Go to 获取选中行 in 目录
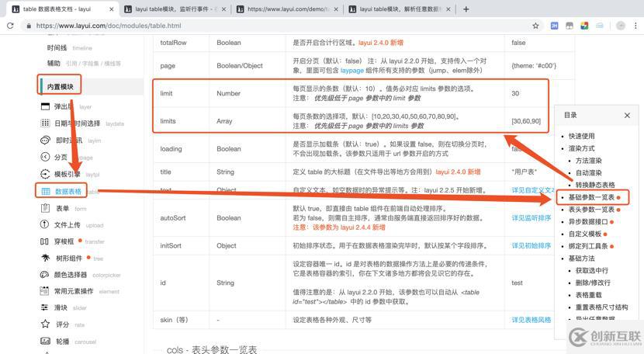This screenshot has width=644, height=354. (x=592, y=270)
